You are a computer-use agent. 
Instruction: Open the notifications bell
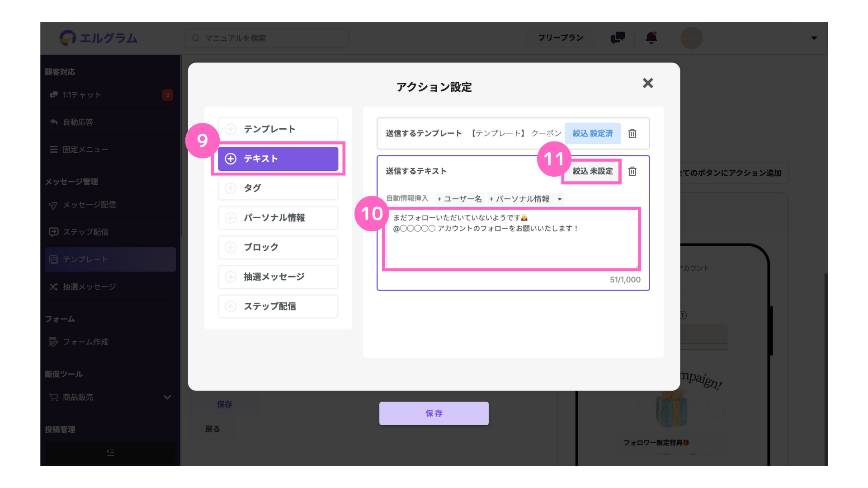(651, 38)
